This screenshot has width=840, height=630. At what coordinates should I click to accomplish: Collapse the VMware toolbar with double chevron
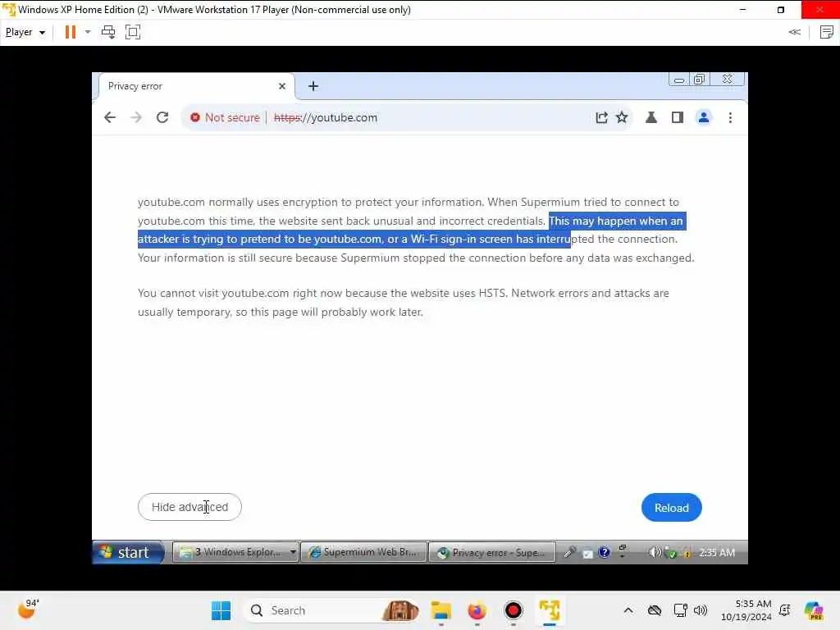click(794, 32)
